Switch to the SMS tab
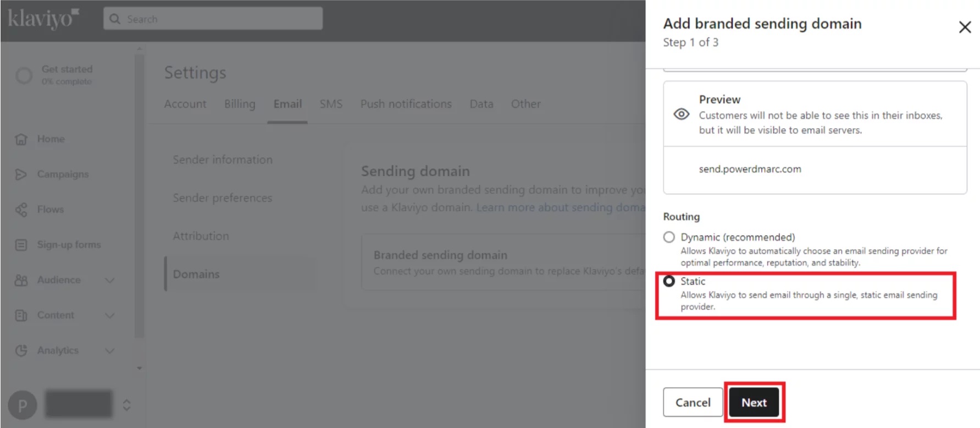 [331, 104]
